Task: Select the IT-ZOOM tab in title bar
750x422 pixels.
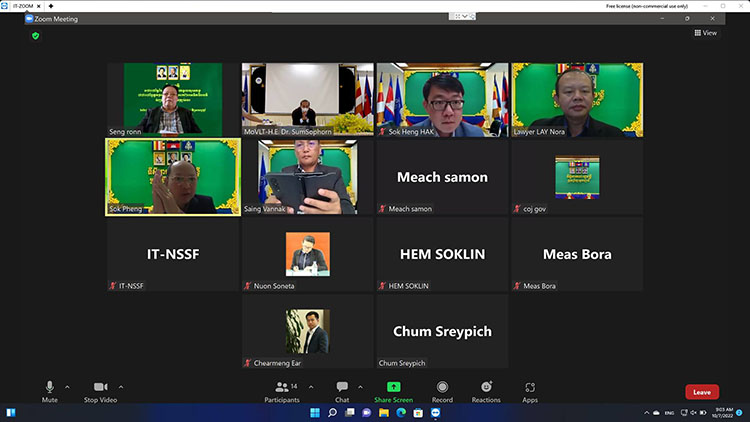Action: point(22,6)
